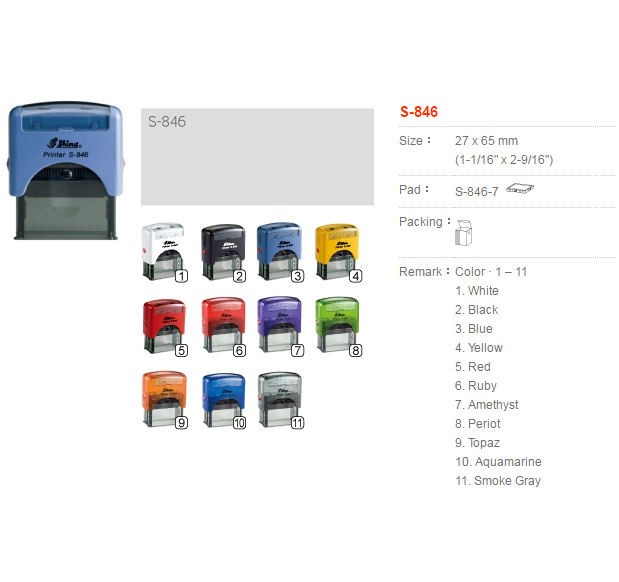Viewport: 619px width, 582px height.
Task: Select the smoke gray stamp numbered 11
Action: tap(281, 400)
